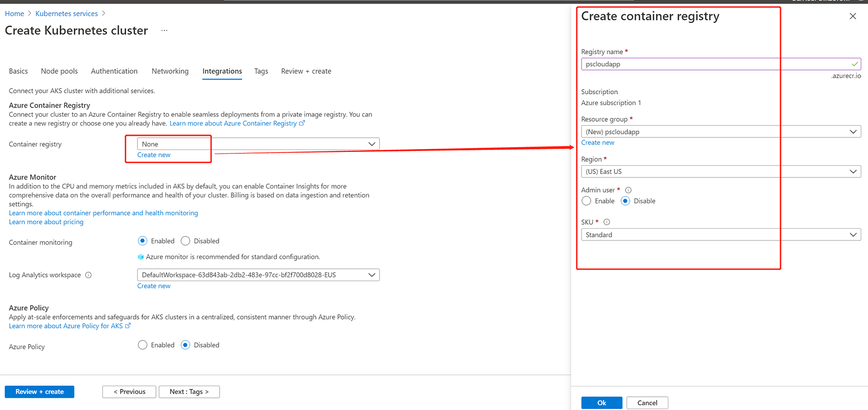
Task: Switch to the Networking tab
Action: (170, 71)
